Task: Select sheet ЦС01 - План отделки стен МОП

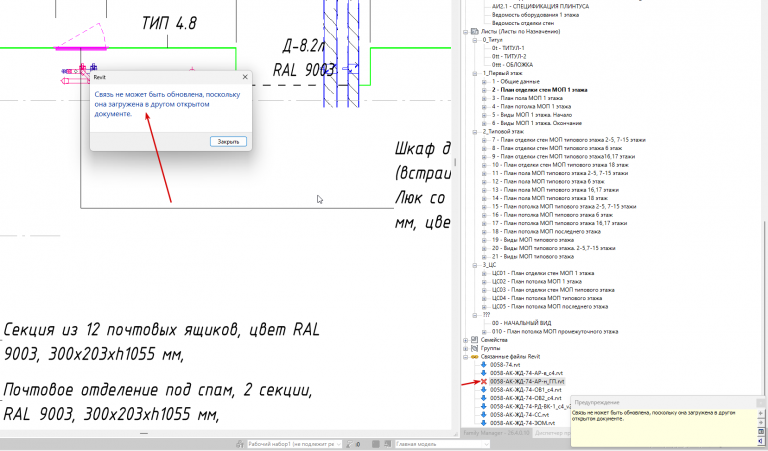Action: 543,273
